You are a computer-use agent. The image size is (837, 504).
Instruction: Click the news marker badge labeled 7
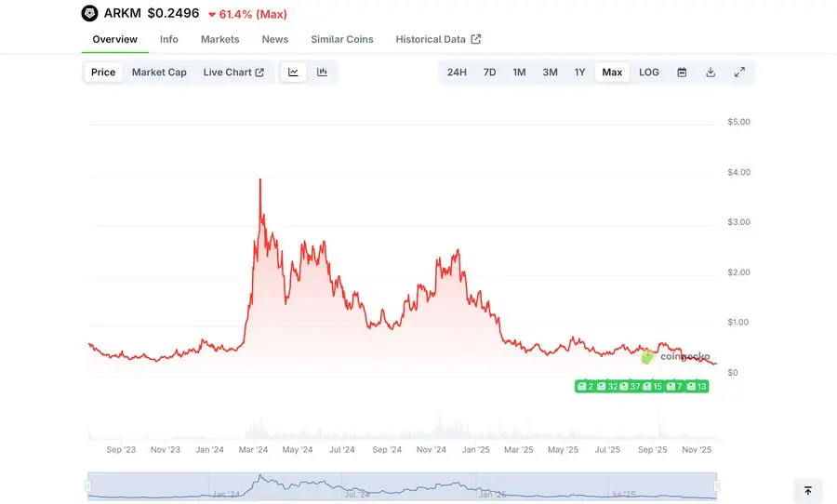tap(674, 387)
